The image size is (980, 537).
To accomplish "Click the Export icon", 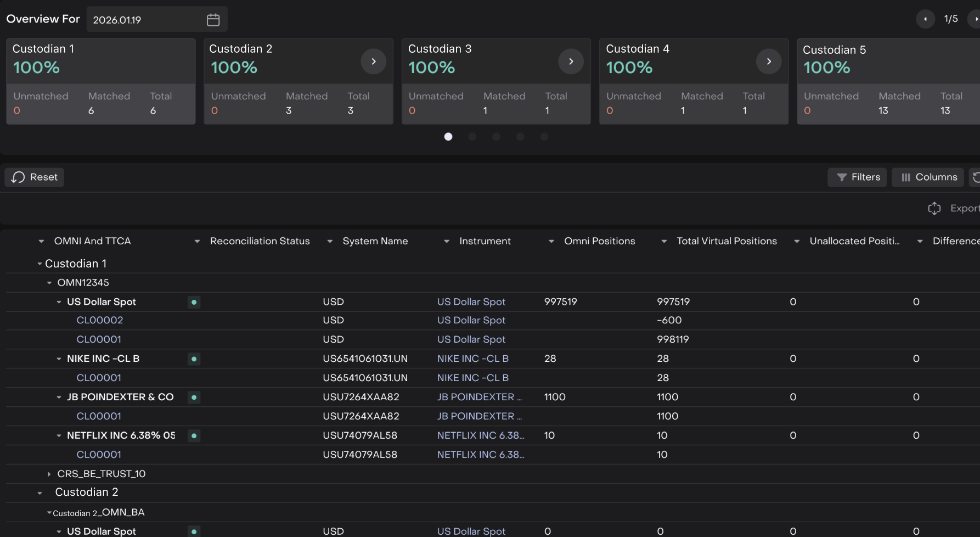I will click(x=934, y=209).
